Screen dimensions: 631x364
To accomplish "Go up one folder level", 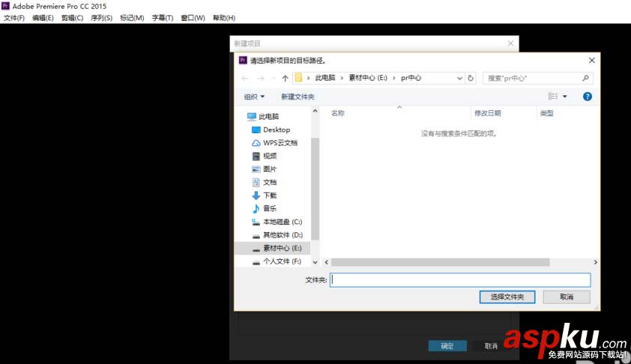I will pos(285,78).
